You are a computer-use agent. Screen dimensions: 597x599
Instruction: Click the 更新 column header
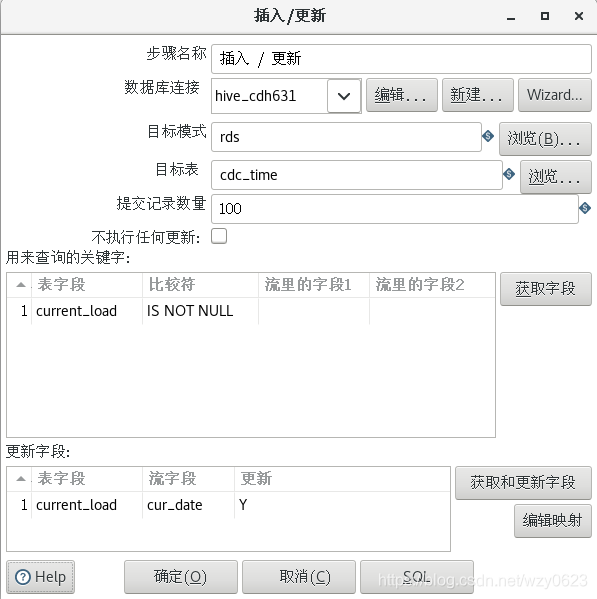pyautogui.click(x=342, y=479)
